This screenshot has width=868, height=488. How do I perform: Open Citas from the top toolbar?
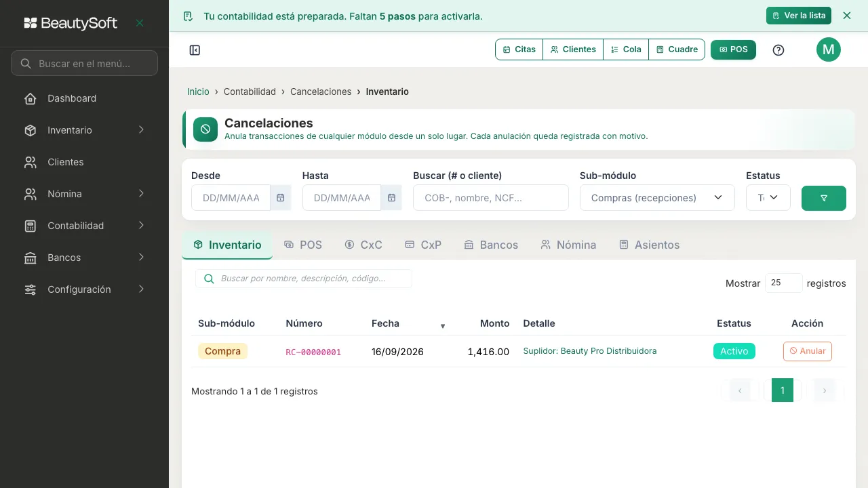point(519,49)
